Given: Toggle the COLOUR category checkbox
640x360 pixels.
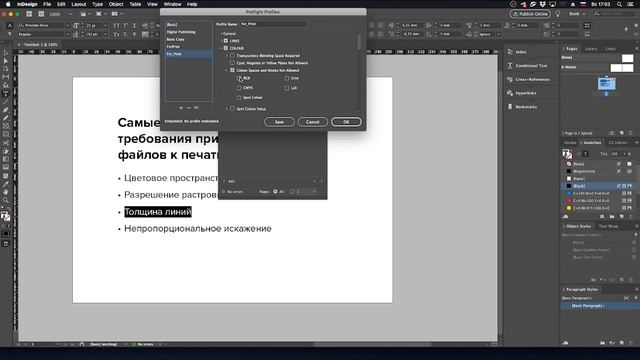Looking at the screenshot, I should click(226, 48).
